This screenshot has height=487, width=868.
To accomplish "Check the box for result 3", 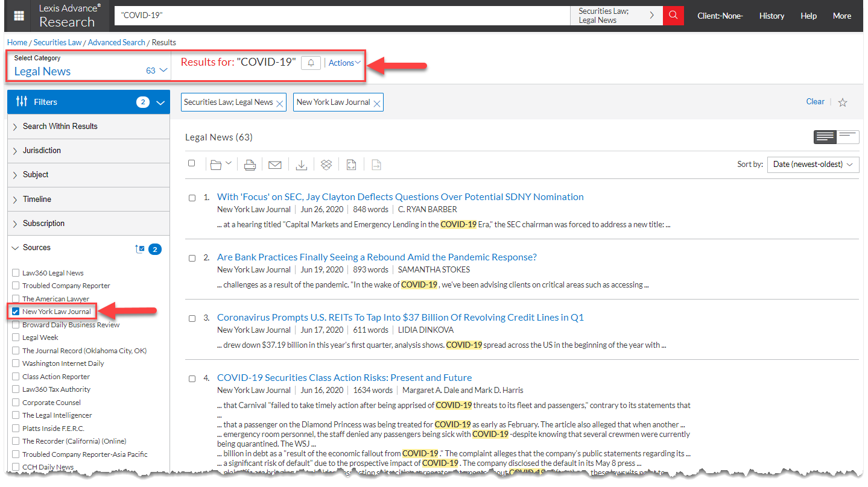I will point(192,318).
